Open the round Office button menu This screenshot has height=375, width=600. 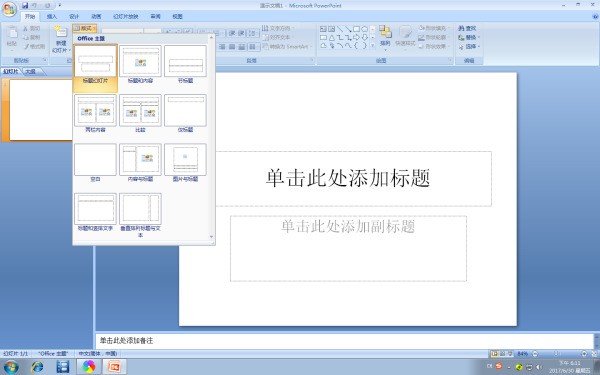9,8
